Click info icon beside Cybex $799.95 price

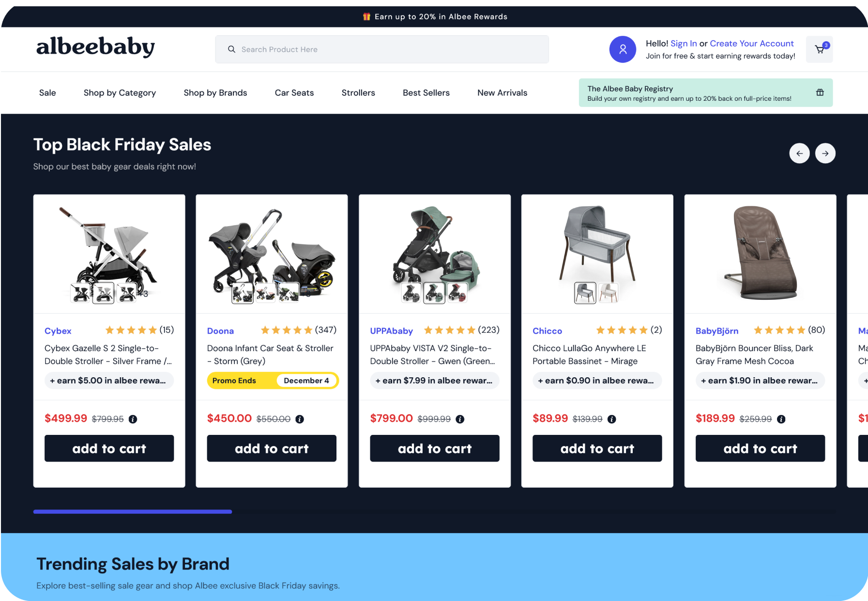(x=133, y=419)
